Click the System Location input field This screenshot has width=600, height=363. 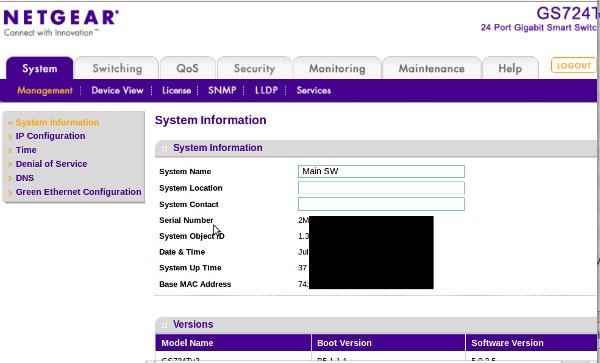click(381, 188)
